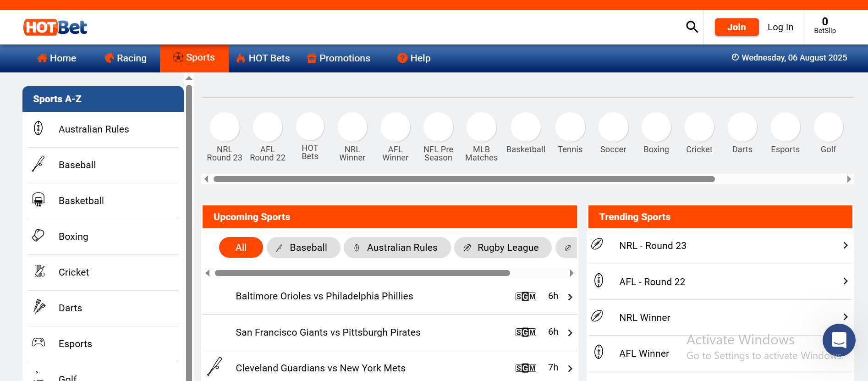Click the NRL Round 23 circle icon
The width and height of the screenshot is (868, 381).
(225, 127)
